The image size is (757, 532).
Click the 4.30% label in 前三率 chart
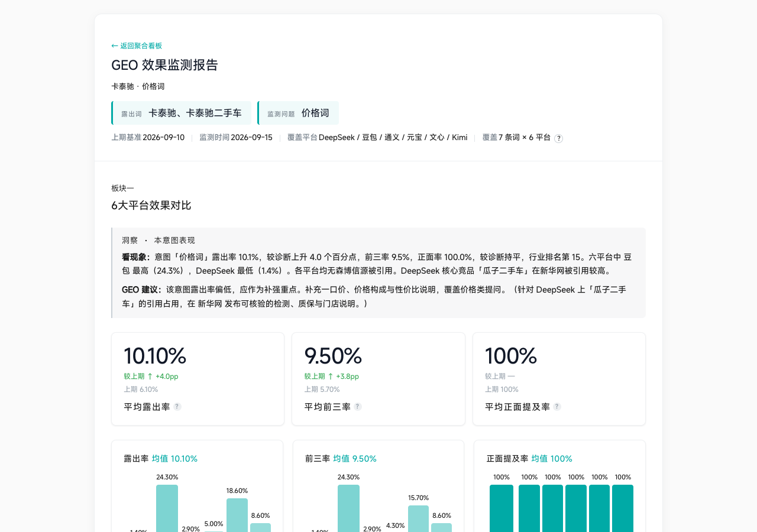pos(396,525)
